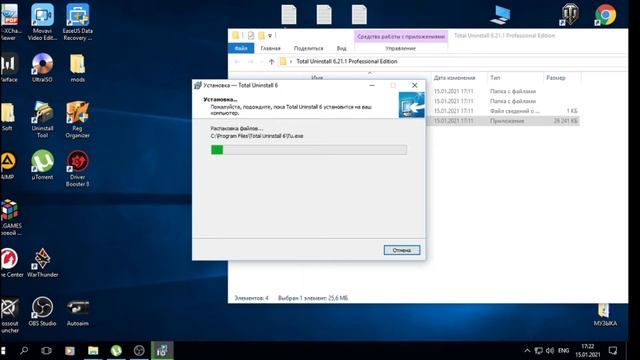Open the Главная ribbon tab
The image size is (640, 360).
click(270, 48)
